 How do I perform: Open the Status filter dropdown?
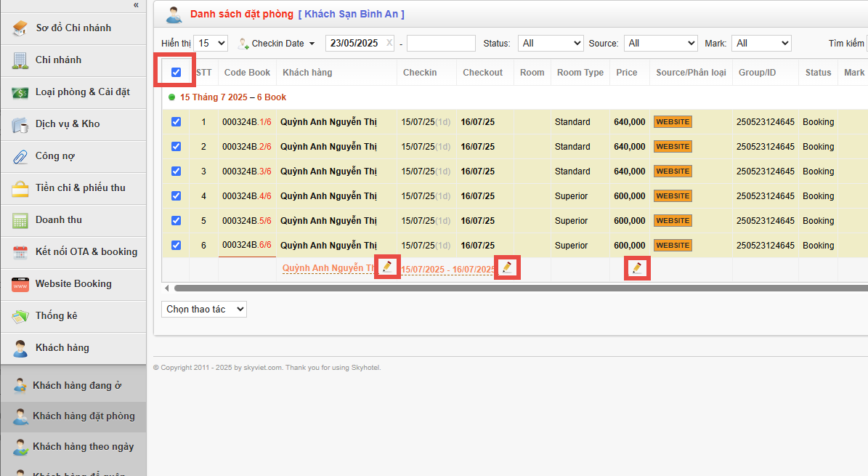[x=551, y=43]
